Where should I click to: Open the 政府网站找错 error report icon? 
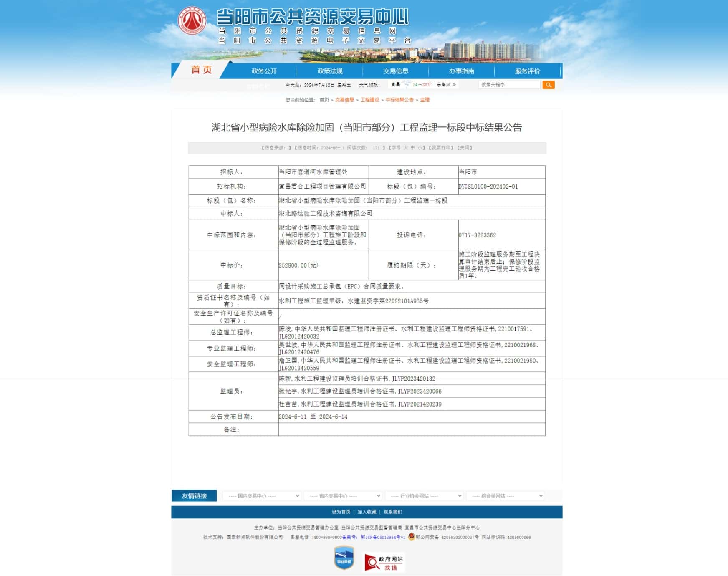tap(384, 562)
